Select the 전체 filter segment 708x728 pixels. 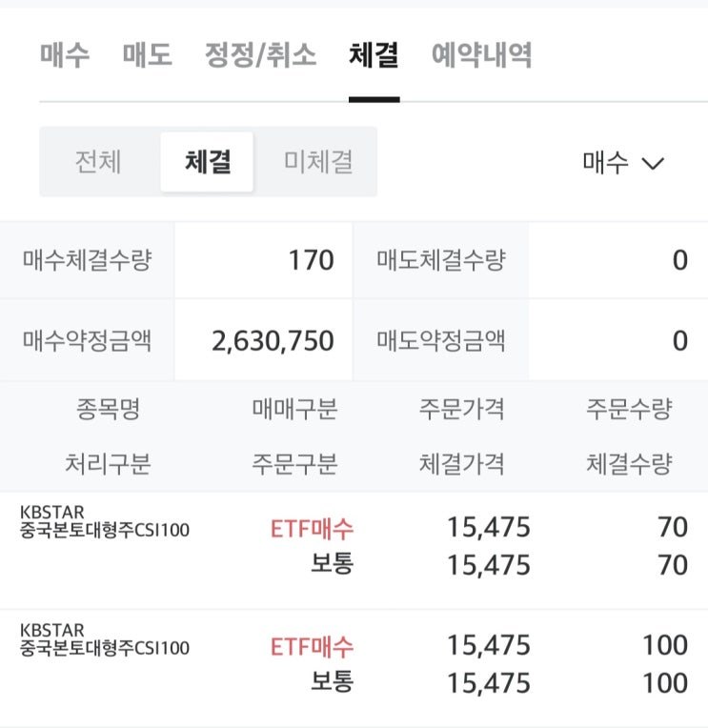[x=98, y=162]
